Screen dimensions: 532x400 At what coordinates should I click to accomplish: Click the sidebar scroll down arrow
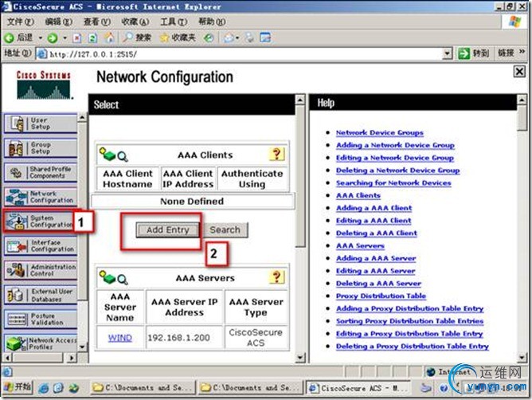[x=82, y=347]
